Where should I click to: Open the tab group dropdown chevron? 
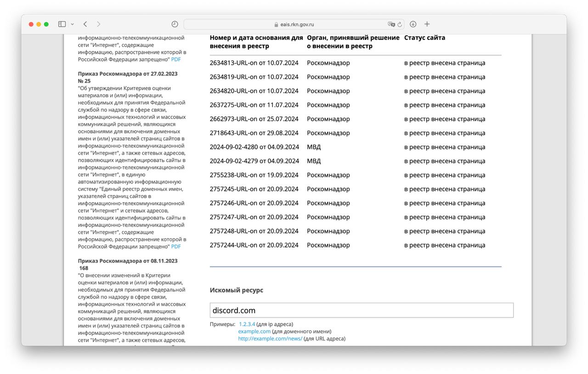coord(72,24)
